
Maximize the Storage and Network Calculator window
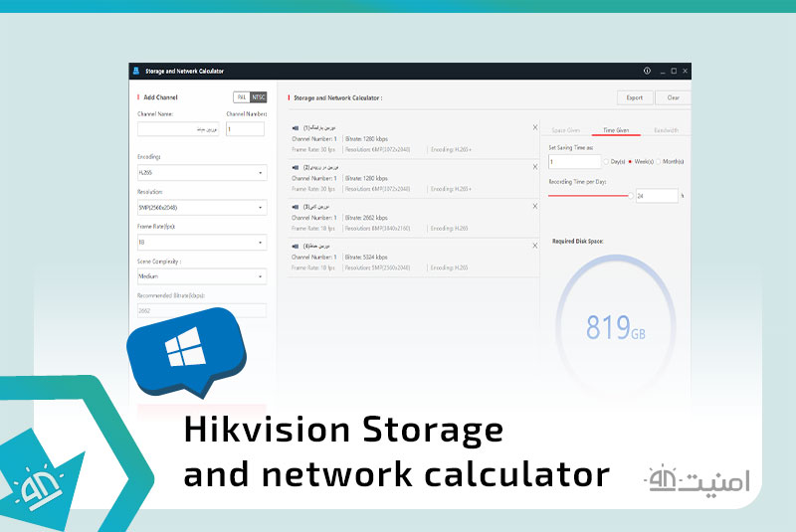[674, 71]
